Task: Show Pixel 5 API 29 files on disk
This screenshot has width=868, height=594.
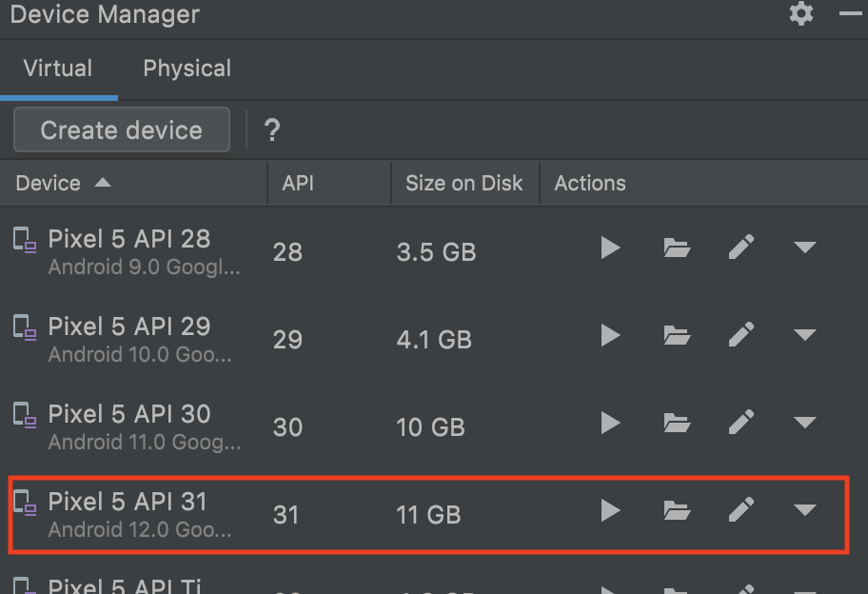Action: [677, 336]
